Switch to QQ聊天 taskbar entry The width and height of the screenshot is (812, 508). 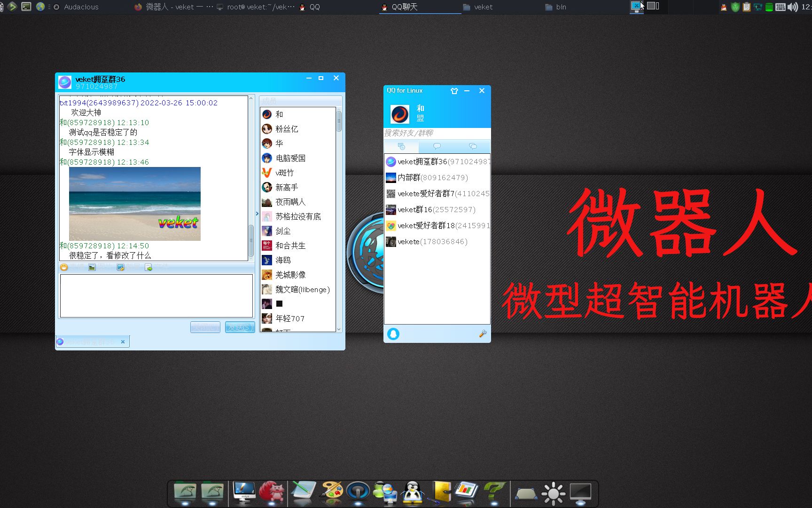pyautogui.click(x=420, y=7)
